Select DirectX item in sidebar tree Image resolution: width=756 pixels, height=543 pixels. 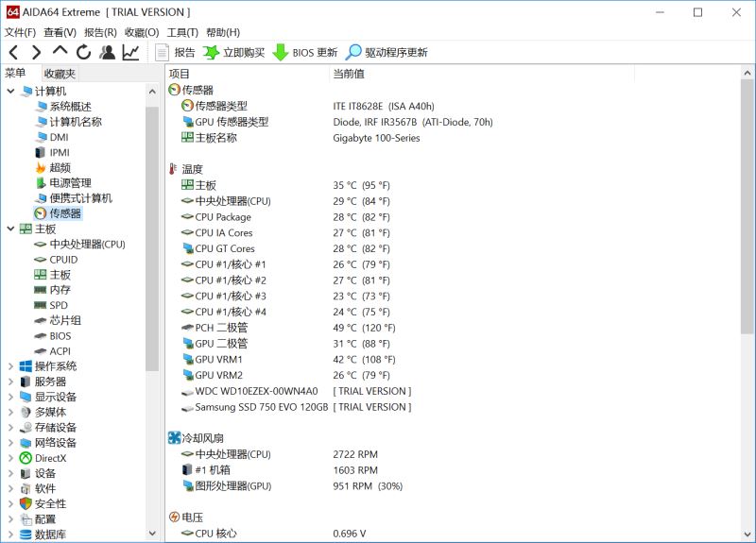tap(50, 458)
